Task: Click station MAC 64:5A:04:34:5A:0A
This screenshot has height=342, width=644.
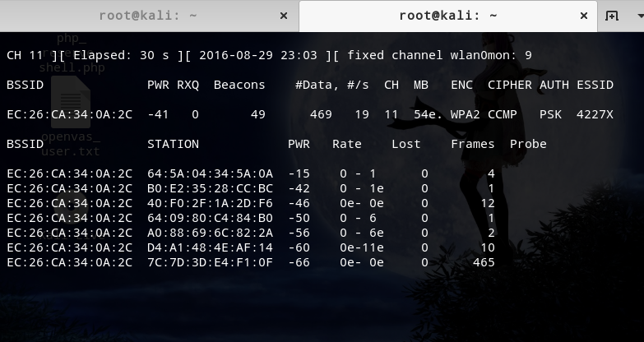Action: tap(210, 173)
